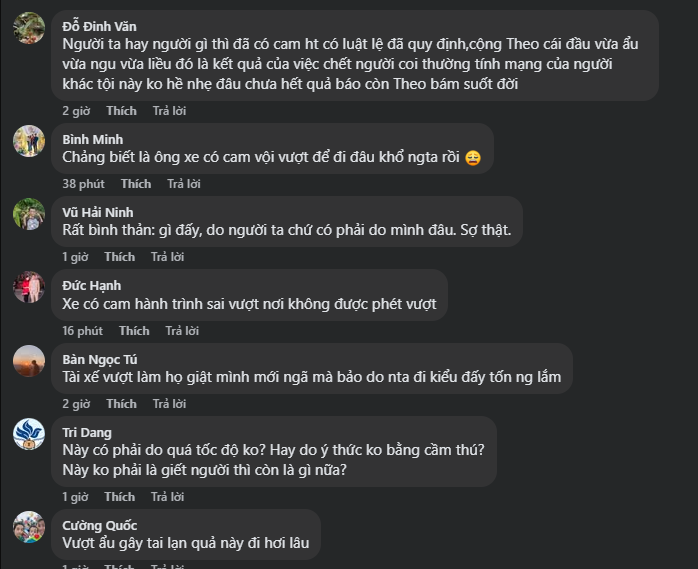This screenshot has height=569, width=698.
Task: Click the emoji in Bình Minh's comment
Action: click(x=473, y=158)
